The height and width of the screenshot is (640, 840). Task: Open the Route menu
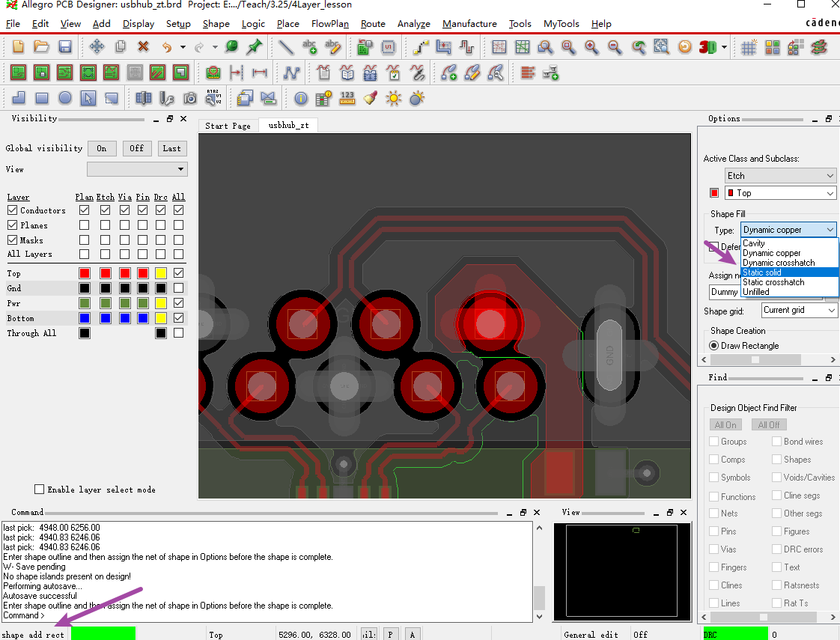coord(373,23)
